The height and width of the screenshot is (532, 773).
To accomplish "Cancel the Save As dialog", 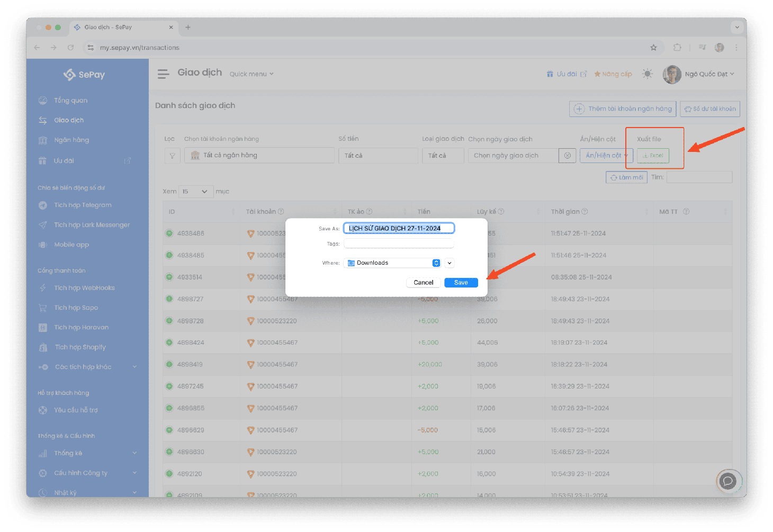I will pos(424,283).
